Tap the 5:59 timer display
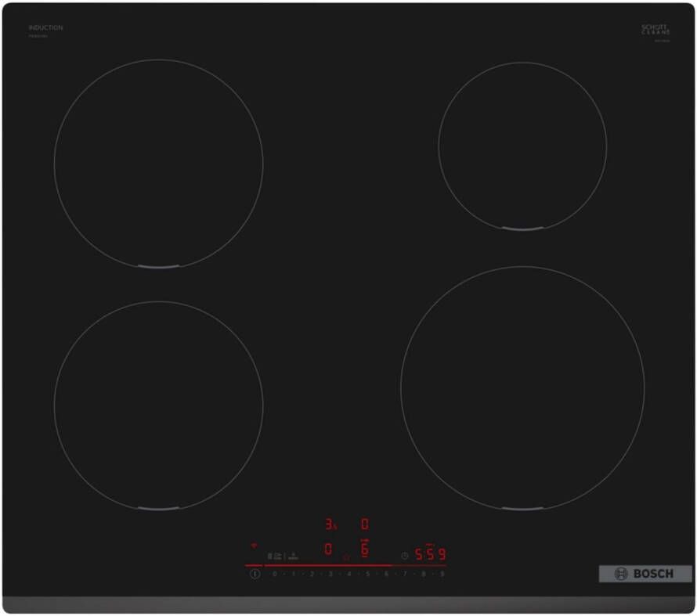Viewport: 697px width, 616px height. (x=430, y=555)
